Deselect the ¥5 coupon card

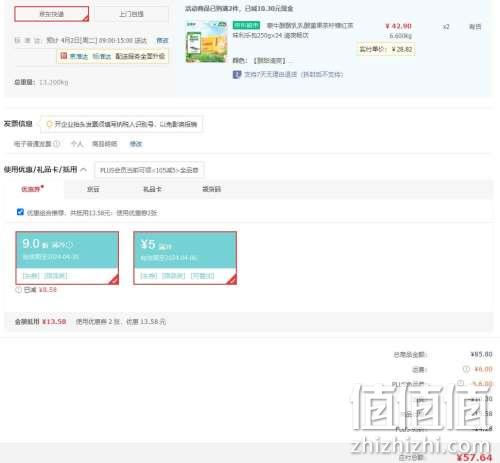pyautogui.click(x=185, y=258)
